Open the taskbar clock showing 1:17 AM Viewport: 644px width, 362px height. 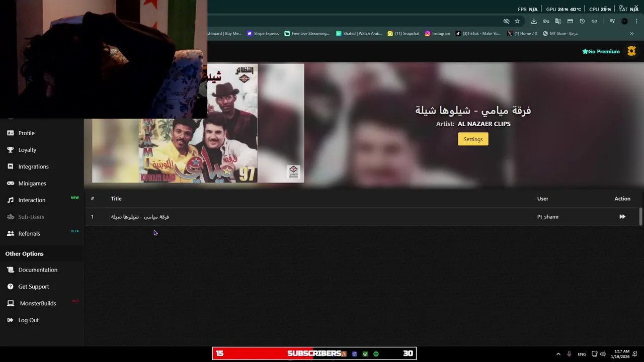621,354
